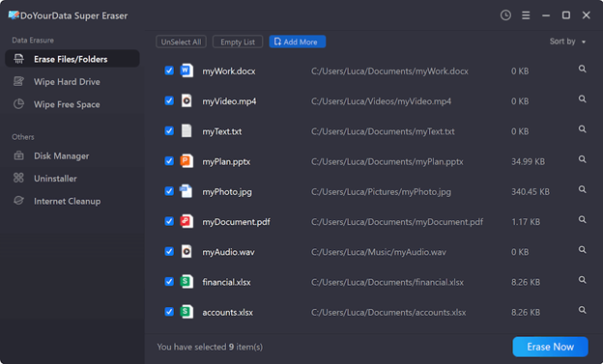Click the Word file icon of myWork.docx
Image resolution: width=603 pixels, height=364 pixels.
[187, 70]
